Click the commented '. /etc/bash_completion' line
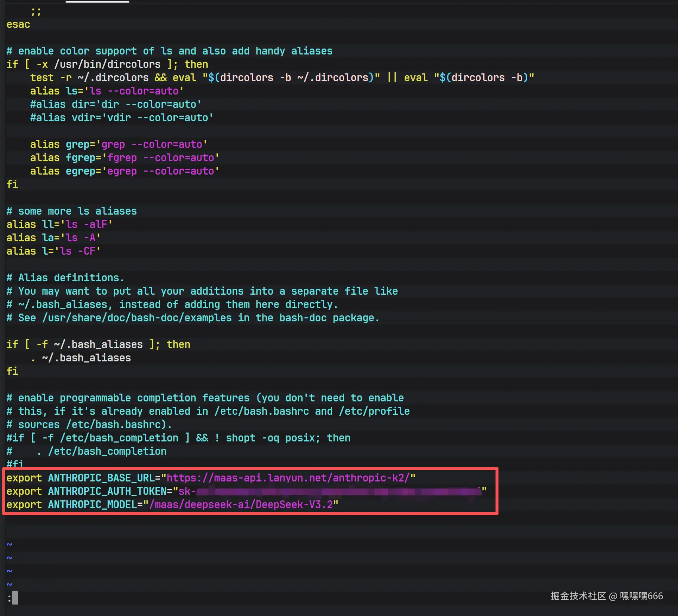Viewport: 678px width, 616px height. [86, 451]
